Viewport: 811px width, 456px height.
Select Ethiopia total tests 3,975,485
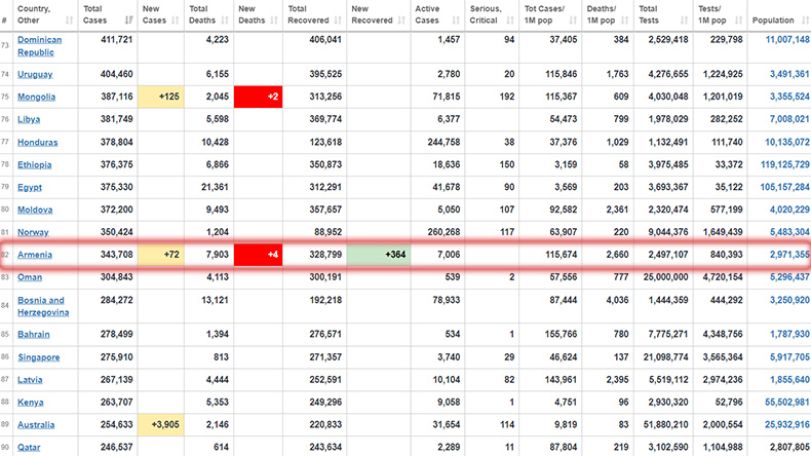[x=668, y=164]
